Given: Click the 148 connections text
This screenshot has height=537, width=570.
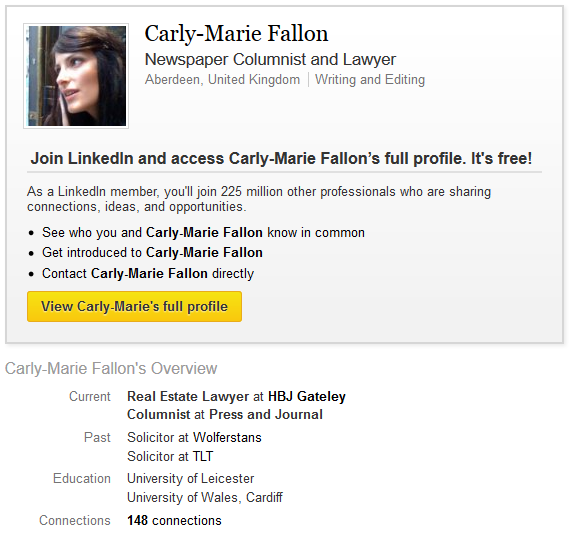Looking at the screenshot, I should pyautogui.click(x=174, y=521).
